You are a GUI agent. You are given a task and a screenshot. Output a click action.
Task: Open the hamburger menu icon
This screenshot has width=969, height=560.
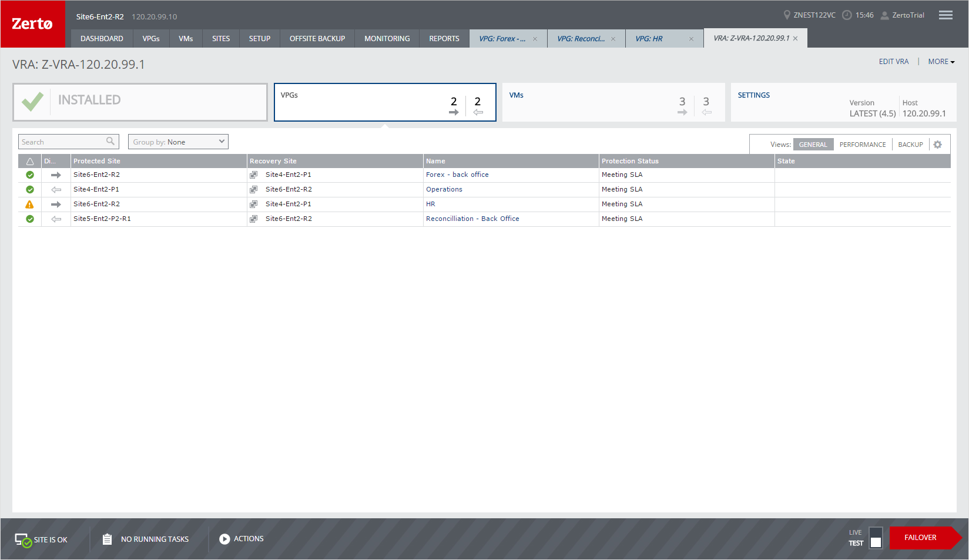pyautogui.click(x=945, y=15)
